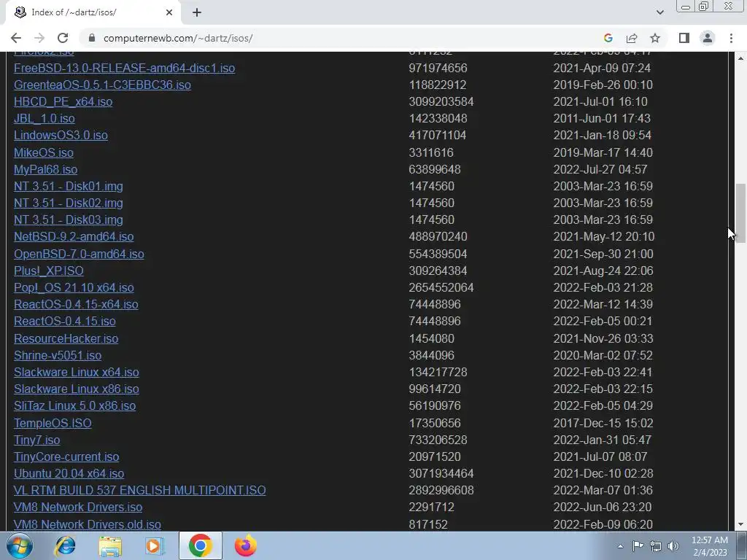The height and width of the screenshot is (560, 747).
Task: Click the scrollbar up arrow
Action: click(x=740, y=58)
